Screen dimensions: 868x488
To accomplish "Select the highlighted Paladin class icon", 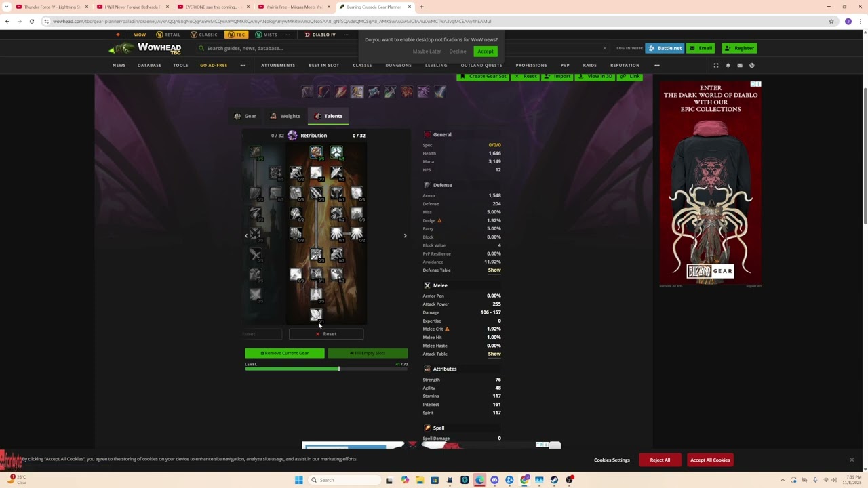I will coord(357,91).
